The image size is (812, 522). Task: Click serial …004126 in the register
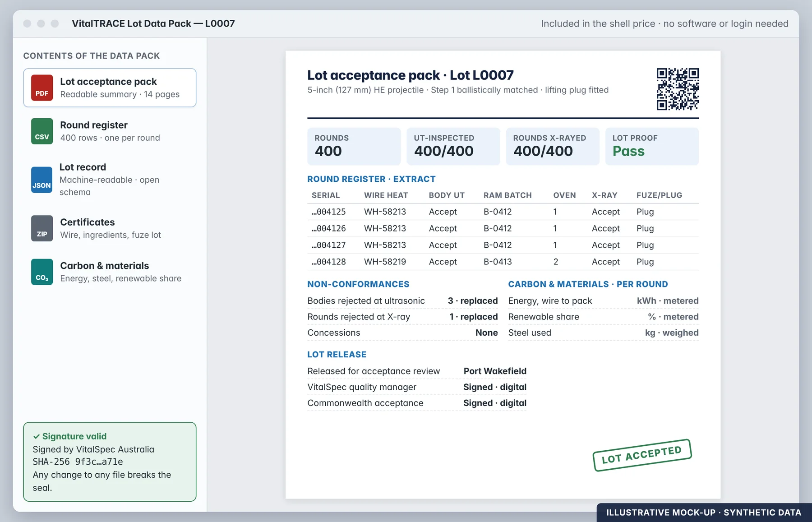tap(329, 228)
